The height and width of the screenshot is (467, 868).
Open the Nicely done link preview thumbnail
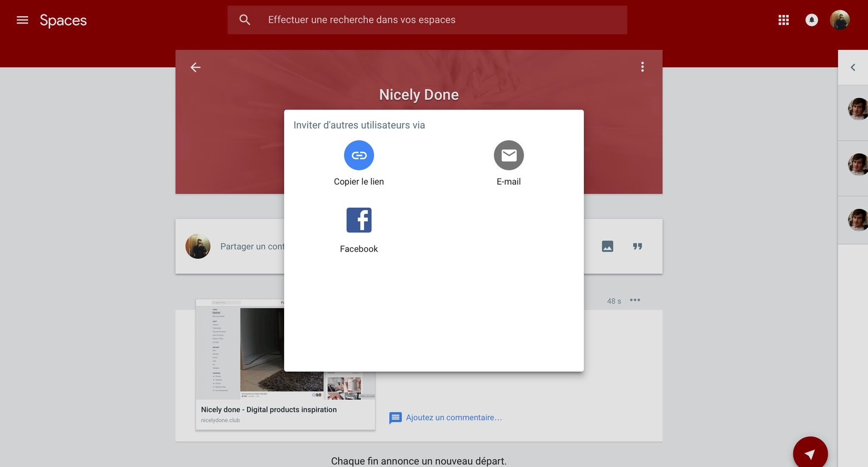(x=285, y=349)
